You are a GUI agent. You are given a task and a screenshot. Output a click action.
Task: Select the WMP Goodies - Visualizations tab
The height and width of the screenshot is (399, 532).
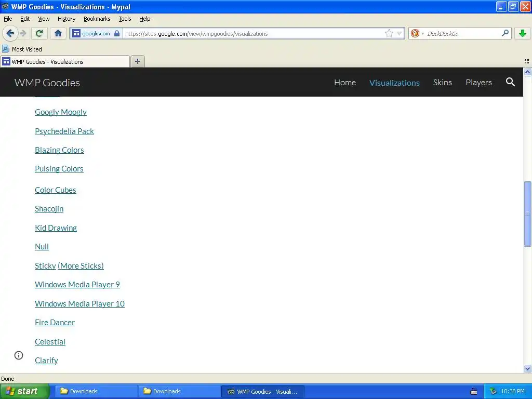point(65,61)
